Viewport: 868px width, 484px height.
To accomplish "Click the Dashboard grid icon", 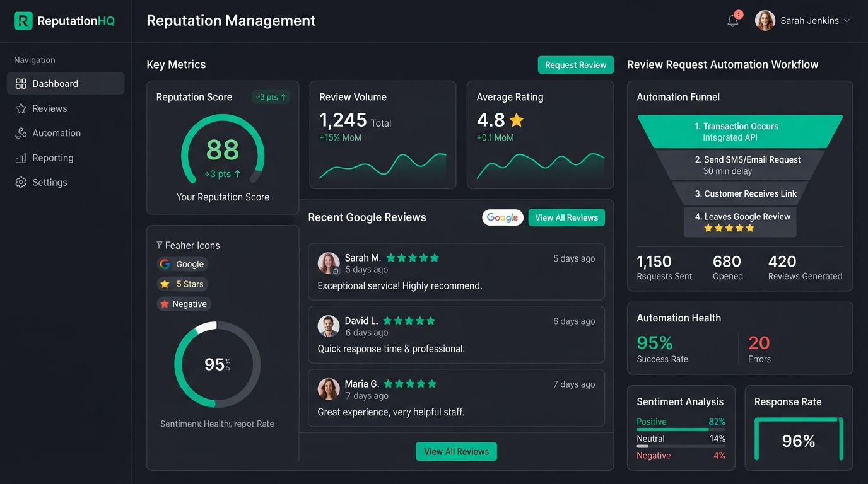I will [x=21, y=84].
